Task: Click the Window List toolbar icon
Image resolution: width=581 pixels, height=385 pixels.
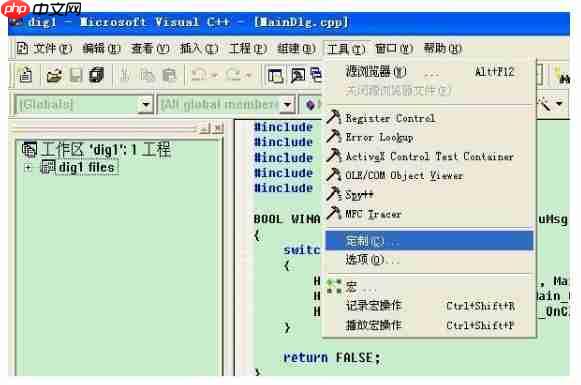Action: coord(316,75)
